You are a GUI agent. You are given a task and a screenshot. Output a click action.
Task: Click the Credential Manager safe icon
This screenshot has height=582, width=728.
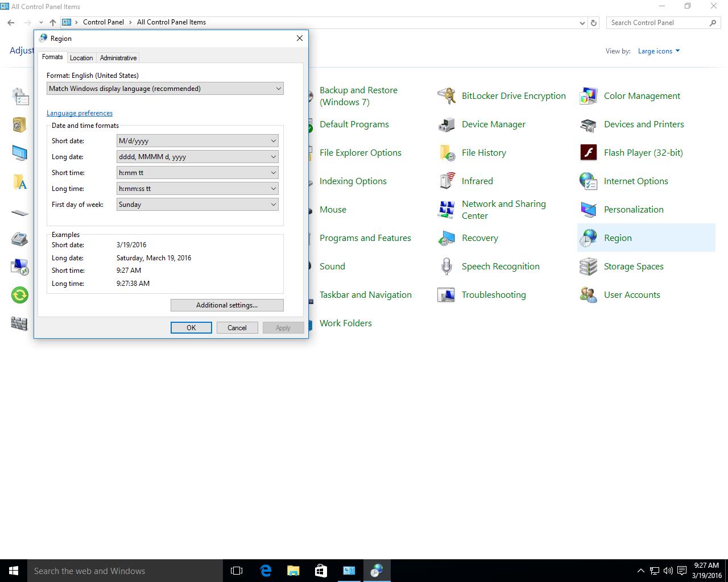20,124
